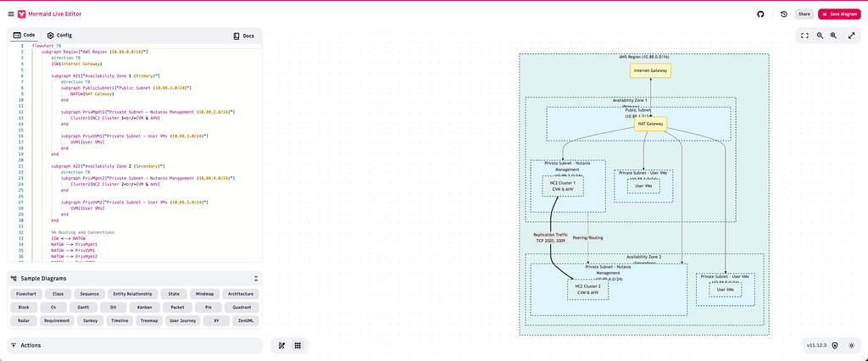
Task: Toggle the background grid icon
Action: coord(298,346)
